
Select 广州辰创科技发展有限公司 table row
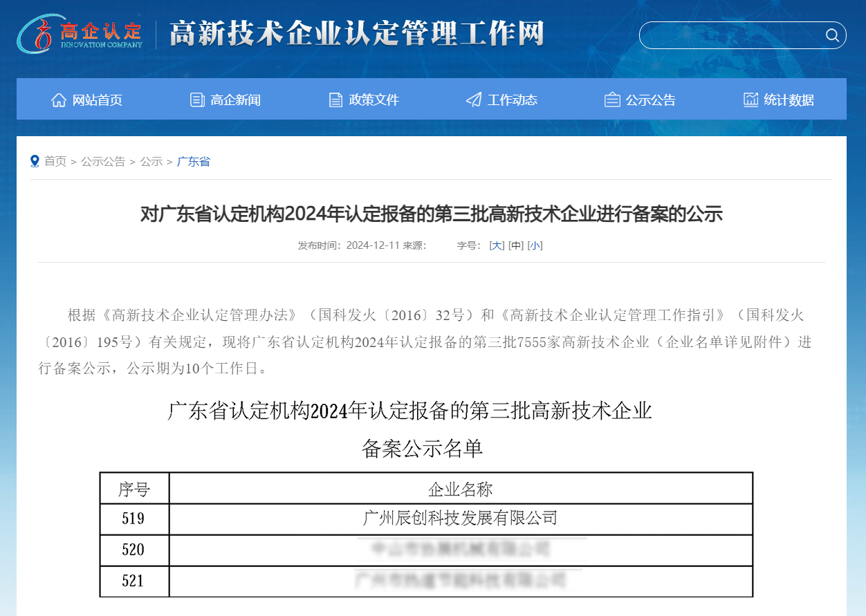point(460,518)
